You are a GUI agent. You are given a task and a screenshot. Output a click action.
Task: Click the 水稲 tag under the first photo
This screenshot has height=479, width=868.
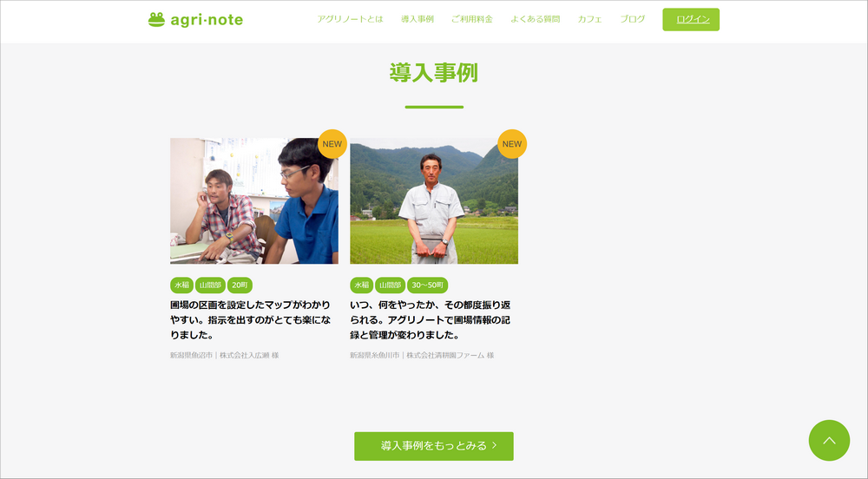point(181,285)
